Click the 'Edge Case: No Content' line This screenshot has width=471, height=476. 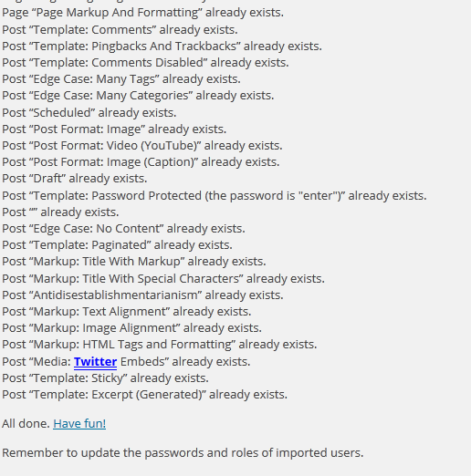pos(123,229)
